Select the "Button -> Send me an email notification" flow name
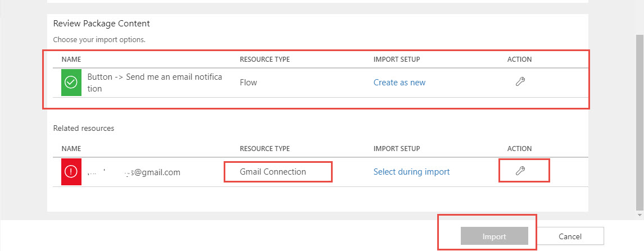 tap(155, 83)
